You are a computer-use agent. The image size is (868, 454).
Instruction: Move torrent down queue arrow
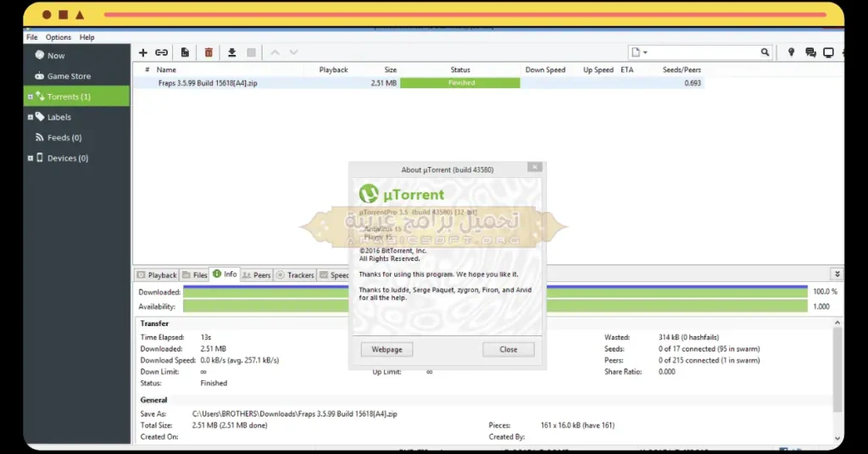click(294, 53)
